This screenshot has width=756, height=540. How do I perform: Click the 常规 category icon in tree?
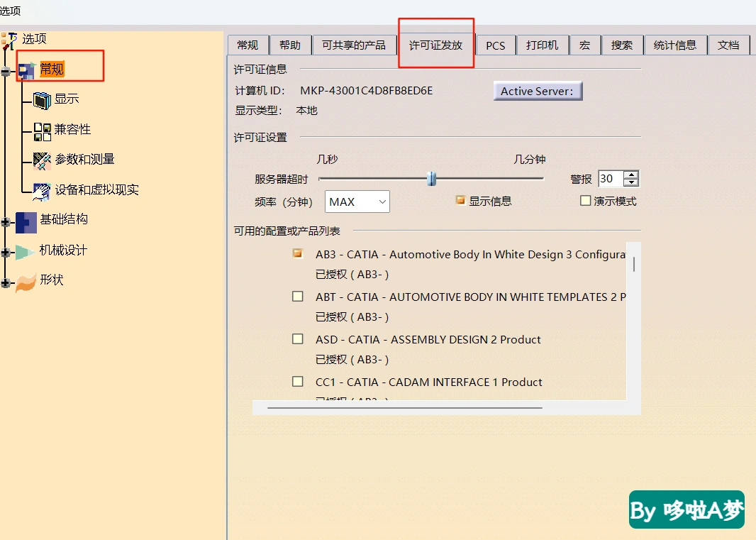point(26,71)
